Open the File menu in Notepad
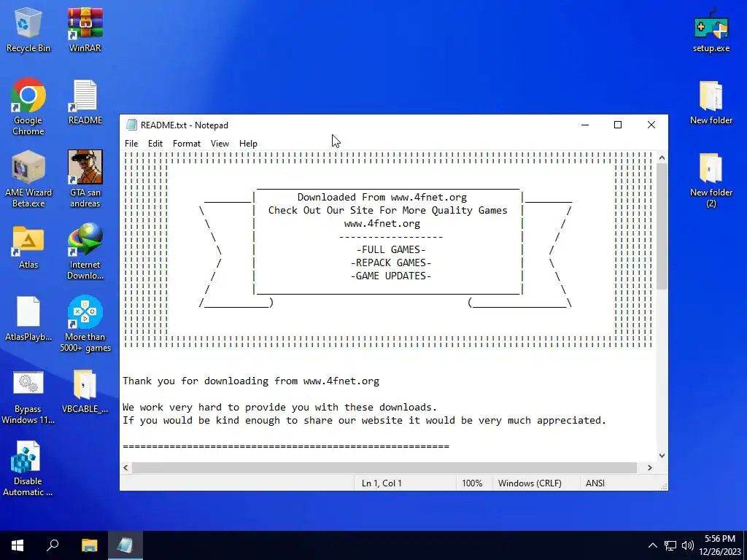 click(x=131, y=144)
